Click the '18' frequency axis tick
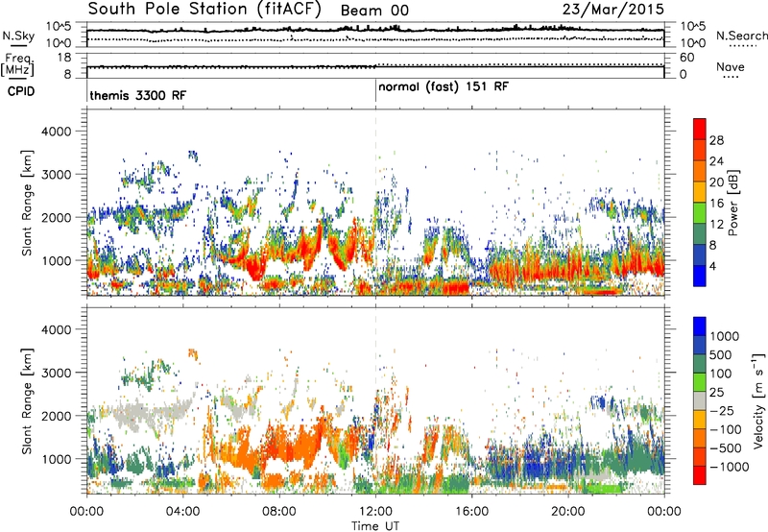The width and height of the screenshot is (768, 532). [x=64, y=58]
